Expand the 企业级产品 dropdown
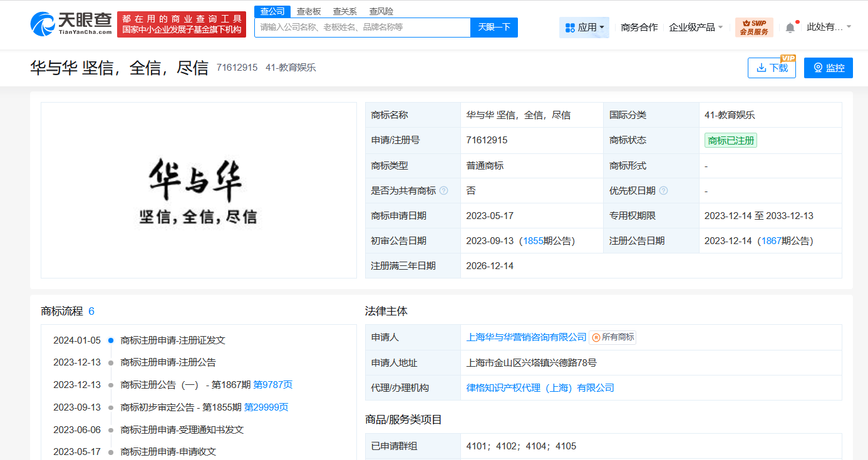The width and height of the screenshot is (868, 460). click(696, 28)
